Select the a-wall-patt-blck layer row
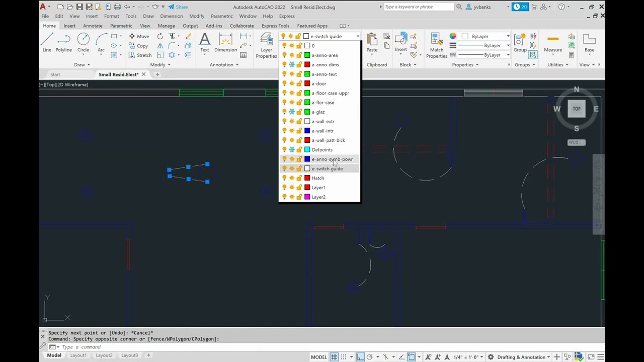644x362 pixels. (319, 140)
